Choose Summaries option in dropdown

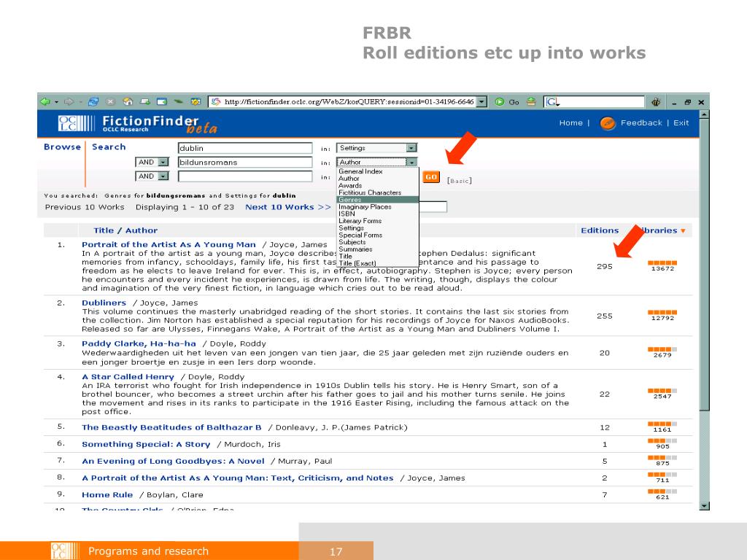click(x=355, y=249)
